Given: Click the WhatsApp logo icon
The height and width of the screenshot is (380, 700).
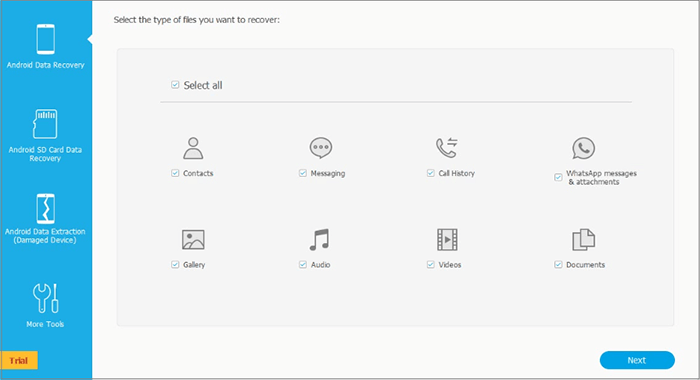Looking at the screenshot, I should click(583, 148).
